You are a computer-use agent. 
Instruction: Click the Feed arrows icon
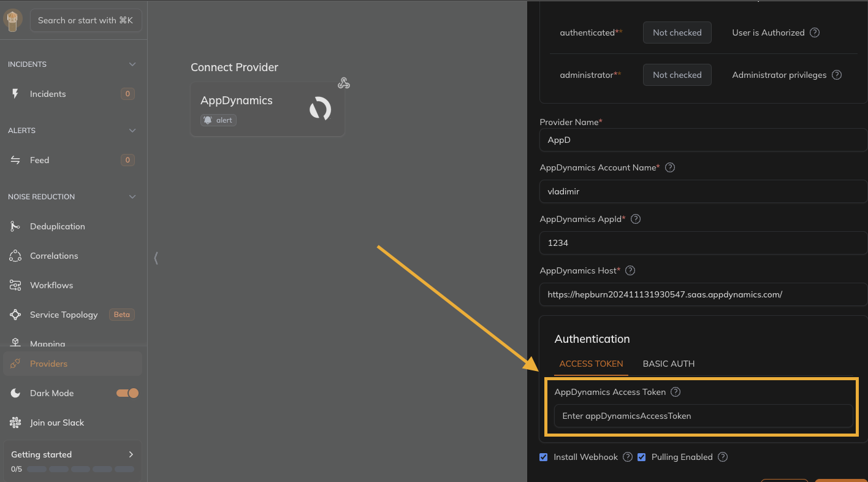pos(15,160)
